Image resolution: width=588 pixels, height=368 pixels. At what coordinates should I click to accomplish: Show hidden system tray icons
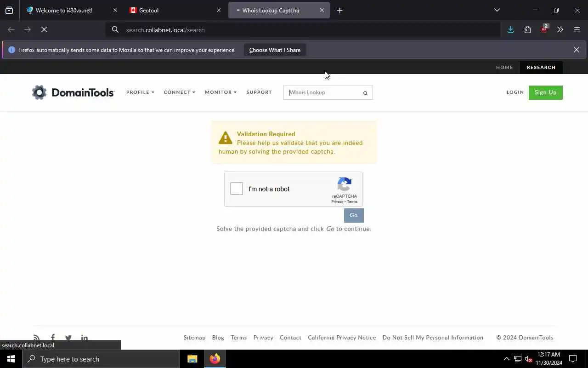[506, 359]
